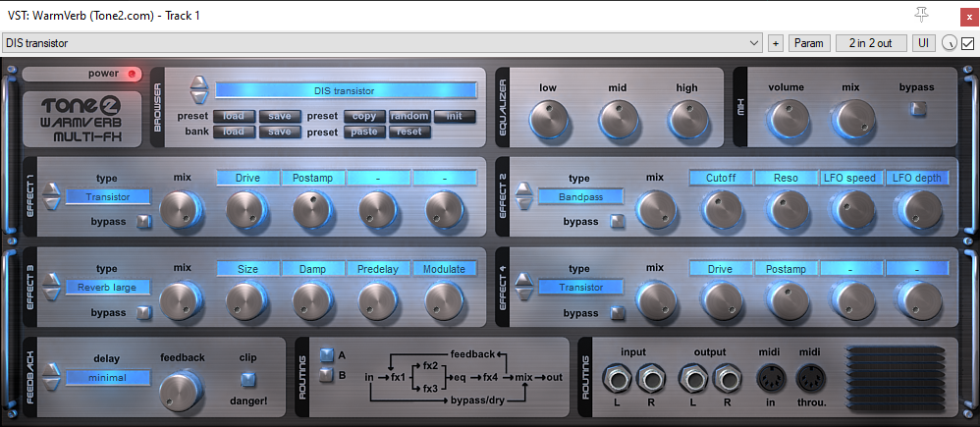Click the plus button in host toolbar
The image size is (980, 427).
click(x=776, y=43)
